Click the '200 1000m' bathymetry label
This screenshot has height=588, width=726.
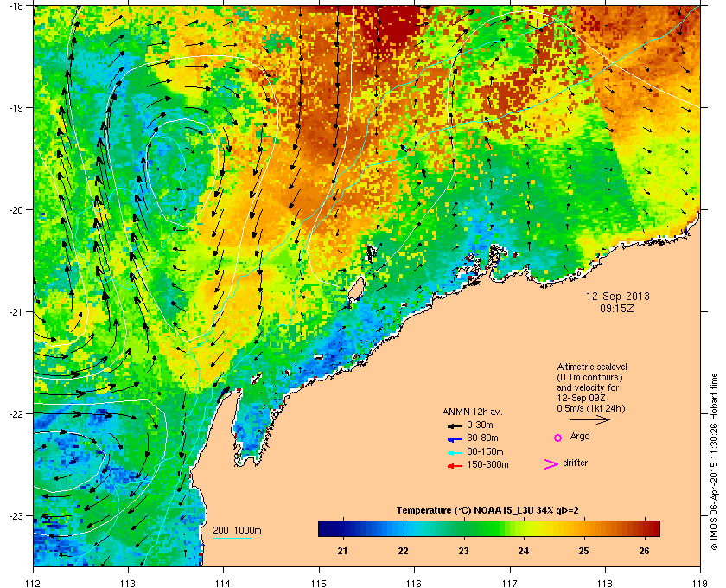pos(237,531)
